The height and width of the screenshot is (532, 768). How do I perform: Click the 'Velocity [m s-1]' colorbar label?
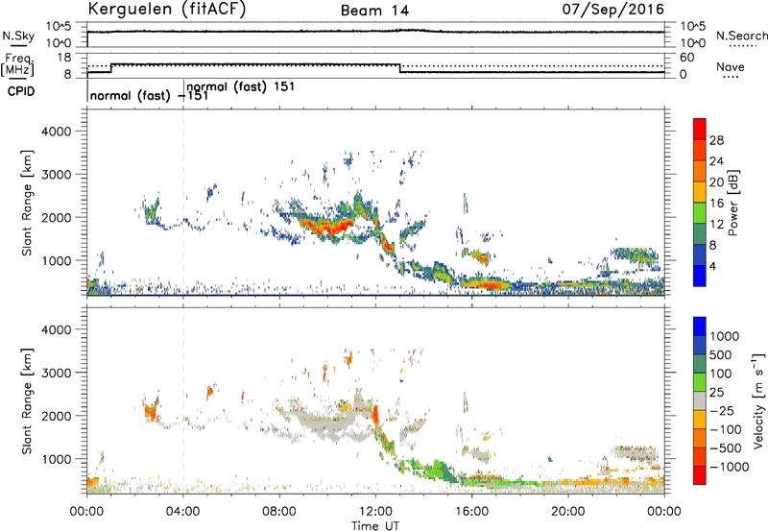click(x=758, y=400)
